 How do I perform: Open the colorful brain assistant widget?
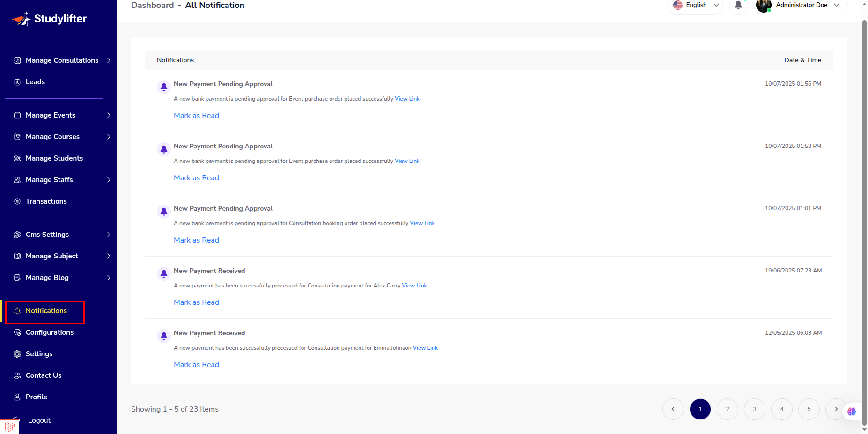point(852,411)
